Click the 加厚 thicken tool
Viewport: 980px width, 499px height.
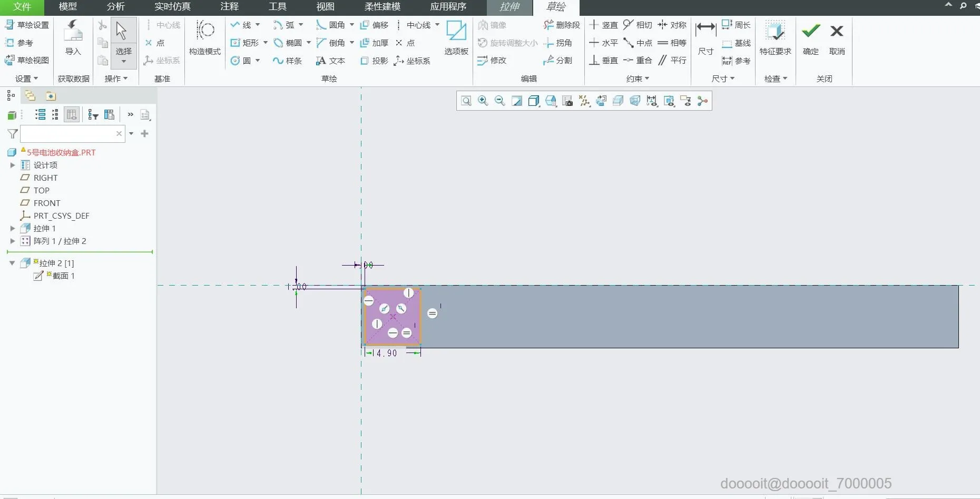click(x=374, y=43)
